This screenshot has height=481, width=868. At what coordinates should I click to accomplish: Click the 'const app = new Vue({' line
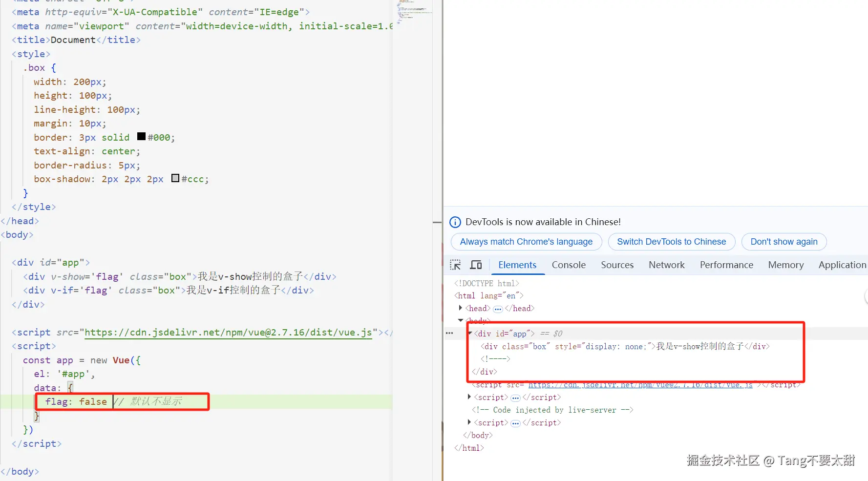[x=82, y=360]
